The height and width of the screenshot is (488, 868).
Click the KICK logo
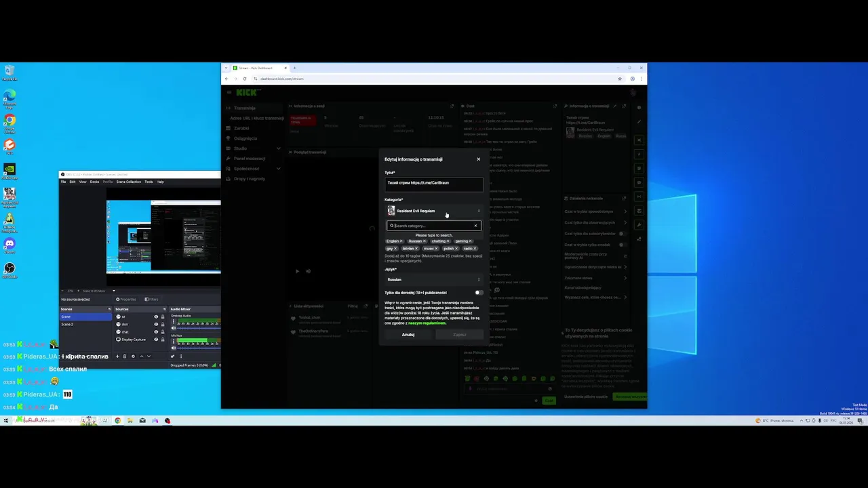pyautogui.click(x=248, y=92)
